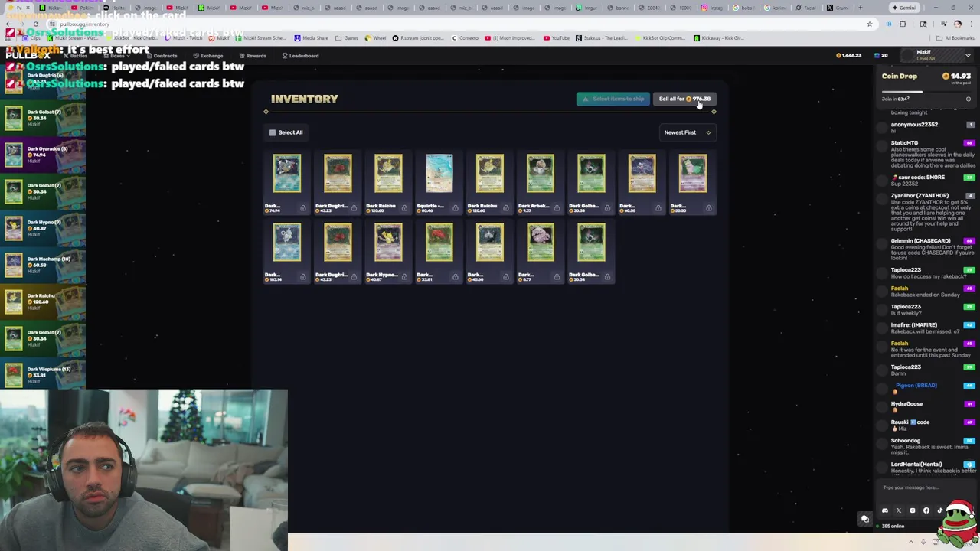
Task: Click the Dark Machamp recent drop in sidebar
Action: click(x=43, y=265)
